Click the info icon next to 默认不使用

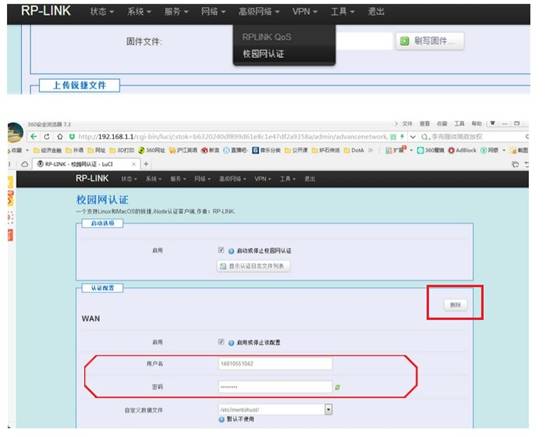point(221,419)
